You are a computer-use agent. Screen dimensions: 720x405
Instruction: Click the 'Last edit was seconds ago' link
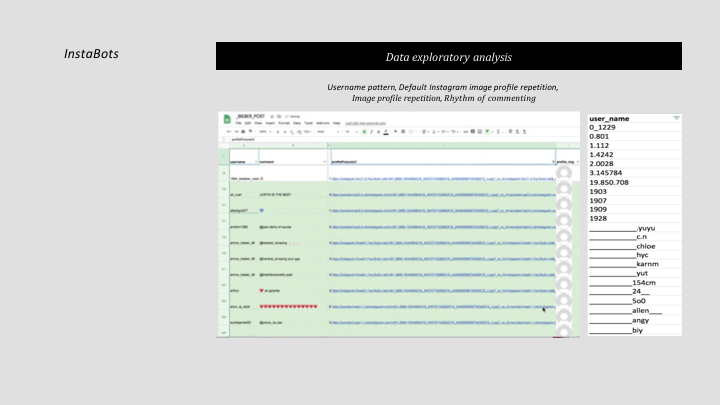point(364,122)
